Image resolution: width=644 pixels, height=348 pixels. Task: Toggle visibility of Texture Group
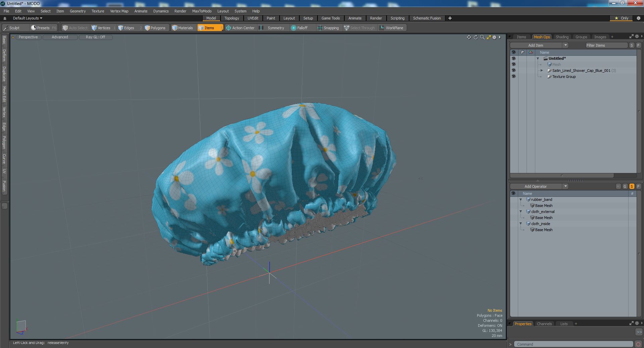coord(513,77)
